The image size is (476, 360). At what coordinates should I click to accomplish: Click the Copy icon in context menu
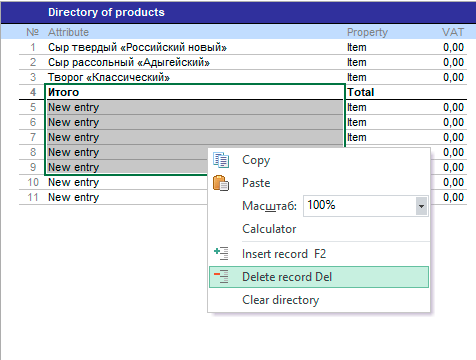pyautogui.click(x=221, y=160)
